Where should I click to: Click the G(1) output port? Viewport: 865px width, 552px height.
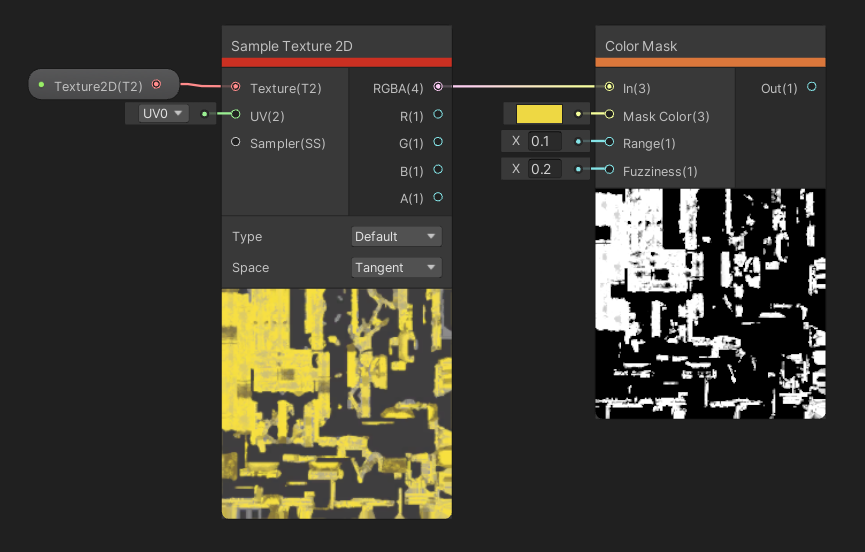pos(438,143)
